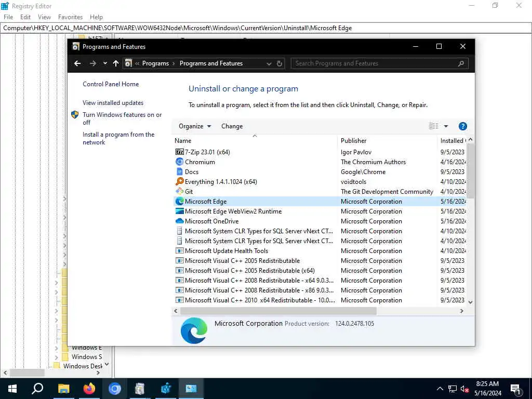
Task: Click the 7-Zip 23.01 program icon
Action: (179, 152)
